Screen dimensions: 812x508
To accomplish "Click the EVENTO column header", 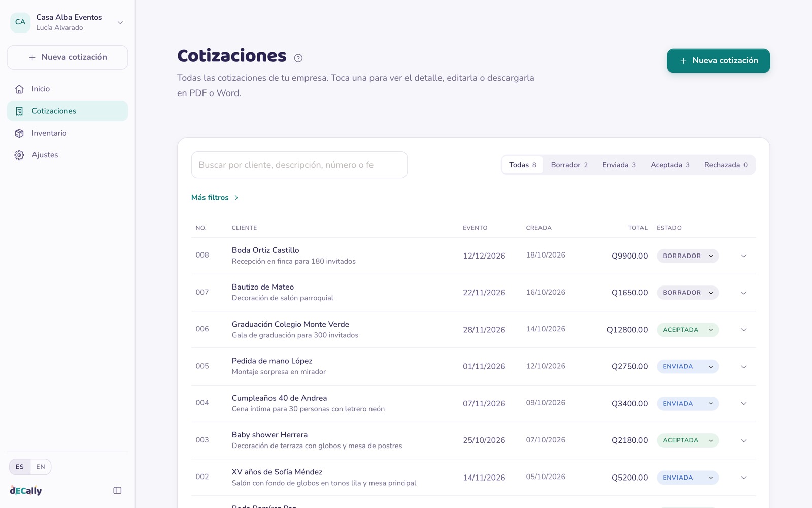I will click(x=475, y=228).
